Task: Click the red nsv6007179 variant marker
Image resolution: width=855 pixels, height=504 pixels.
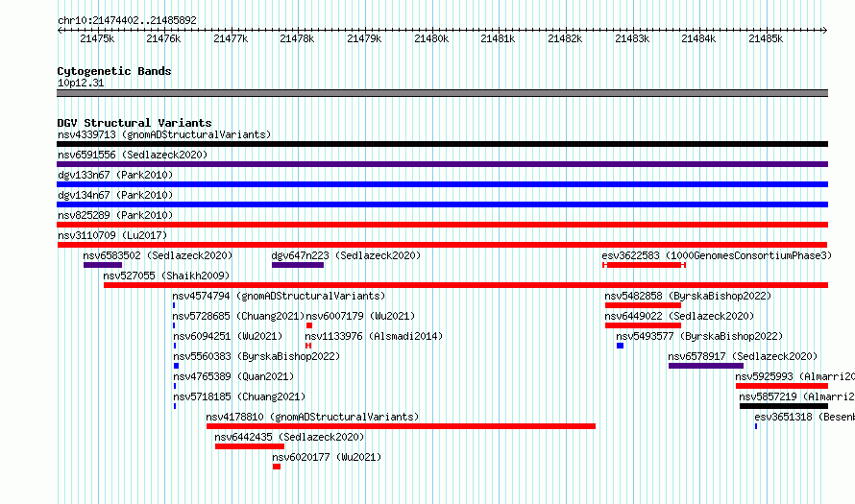Action: 309,325
